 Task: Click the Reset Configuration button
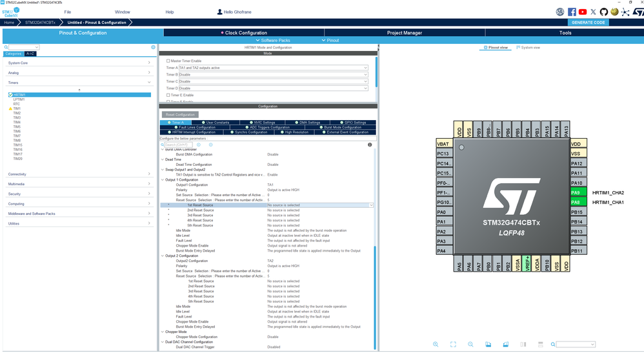(180, 115)
